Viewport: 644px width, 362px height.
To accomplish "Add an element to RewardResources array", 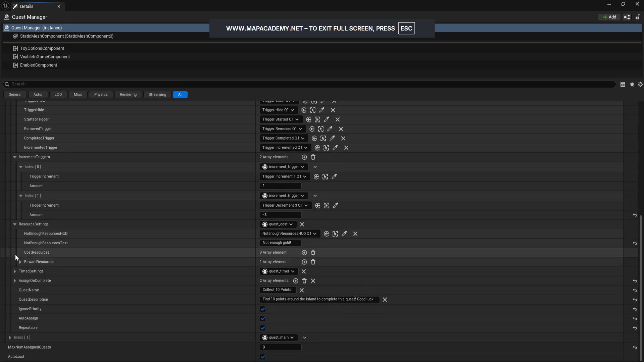I will tap(304, 262).
